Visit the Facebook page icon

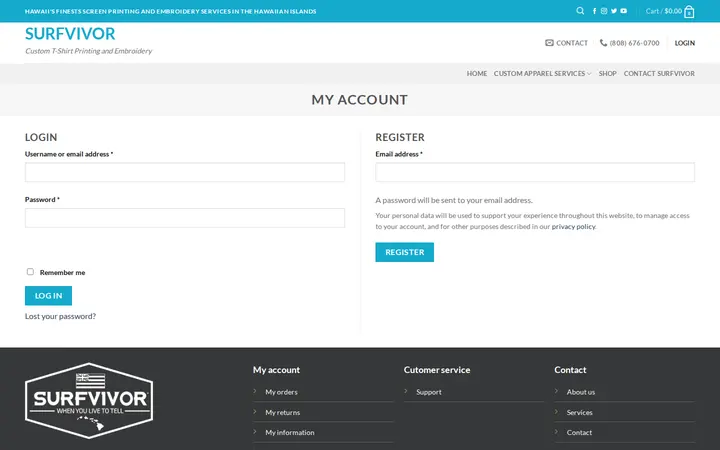pyautogui.click(x=594, y=11)
